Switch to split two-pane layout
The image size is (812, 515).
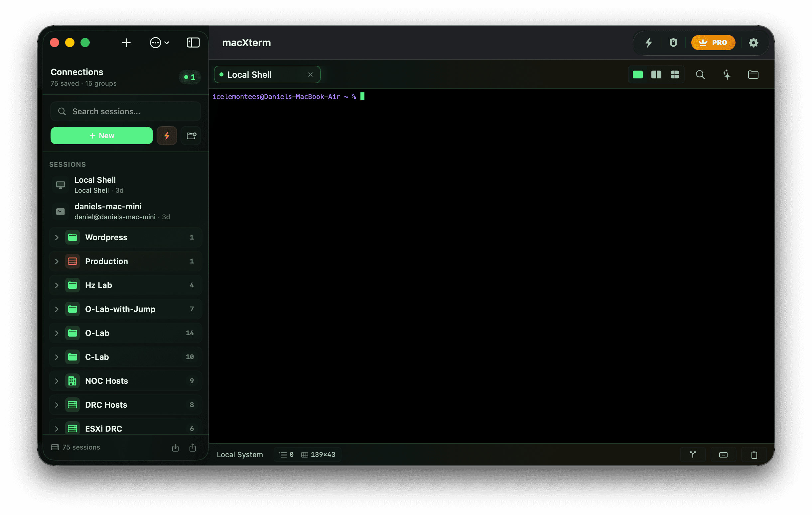pos(656,74)
